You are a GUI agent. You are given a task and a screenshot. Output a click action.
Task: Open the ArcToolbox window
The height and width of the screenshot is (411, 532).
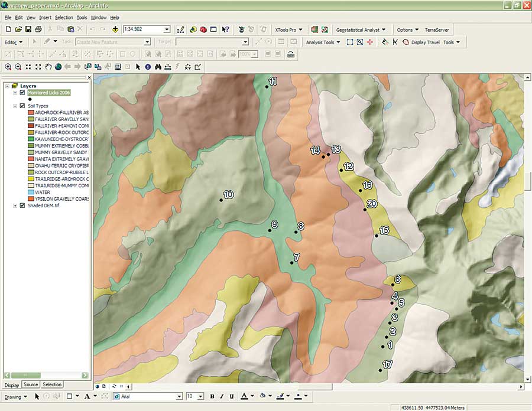[x=203, y=29]
